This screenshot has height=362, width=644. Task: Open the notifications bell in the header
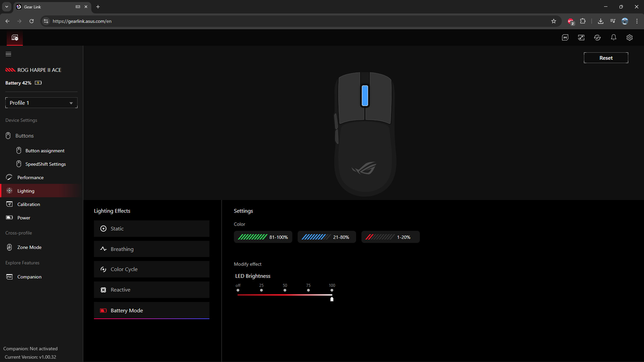[613, 38]
